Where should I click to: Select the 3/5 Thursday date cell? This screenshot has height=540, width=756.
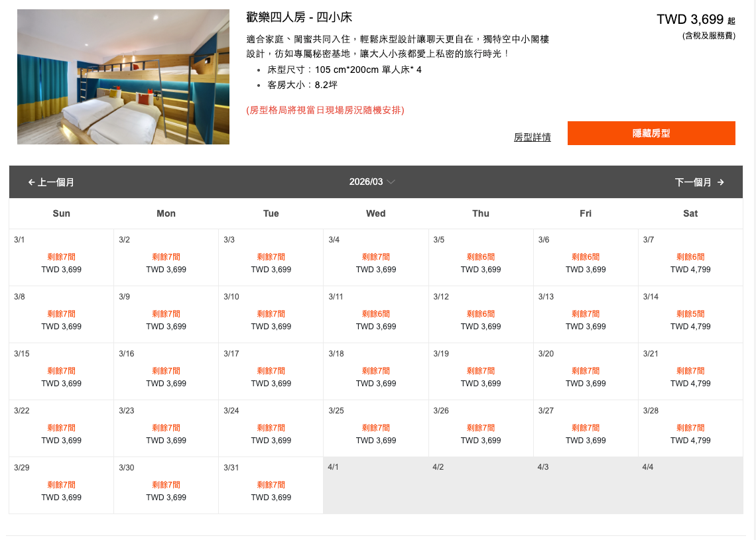coord(481,258)
